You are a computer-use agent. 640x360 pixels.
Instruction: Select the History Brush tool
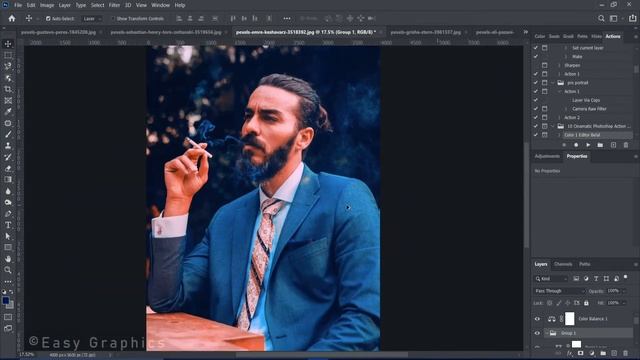pyautogui.click(x=8, y=157)
